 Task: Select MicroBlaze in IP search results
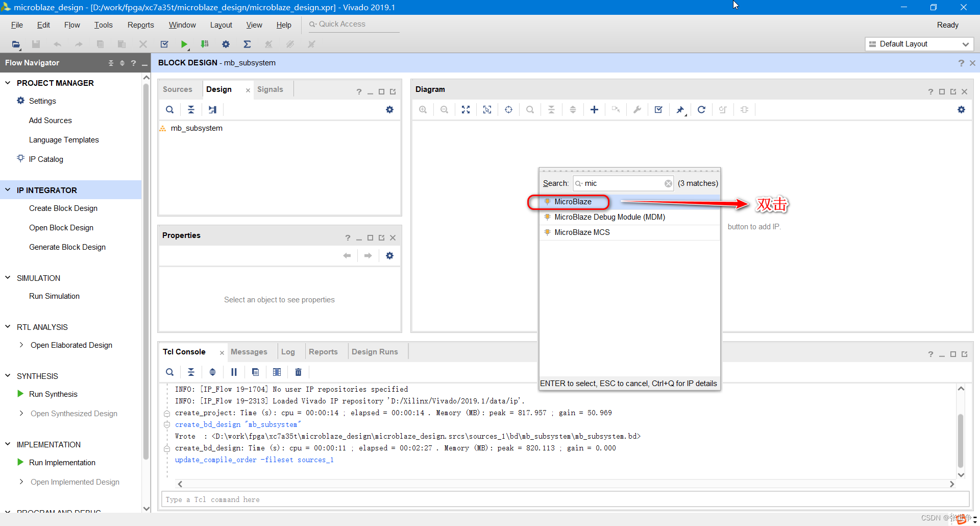(629, 202)
